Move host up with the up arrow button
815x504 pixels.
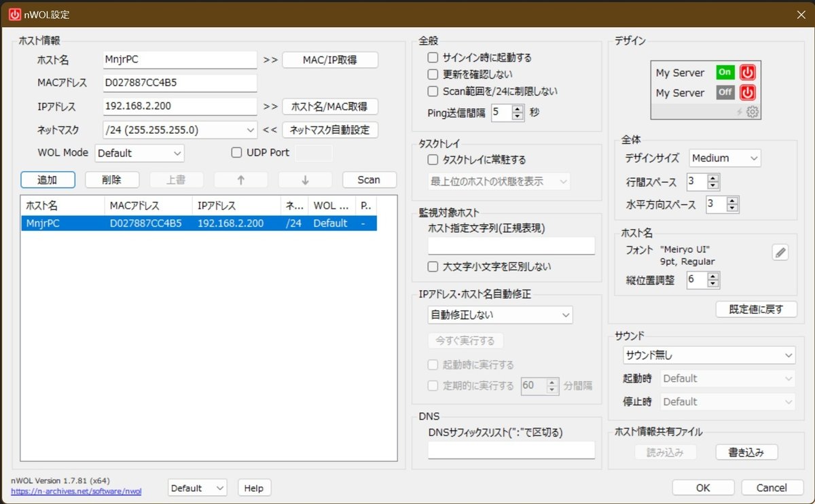point(240,180)
